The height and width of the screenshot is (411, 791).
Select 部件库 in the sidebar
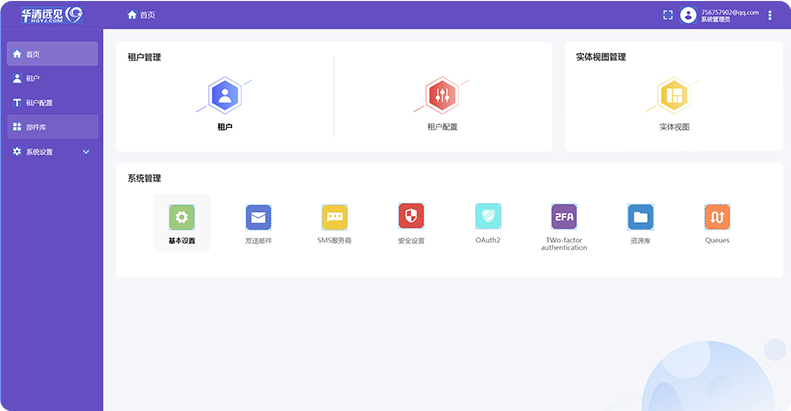pos(51,127)
